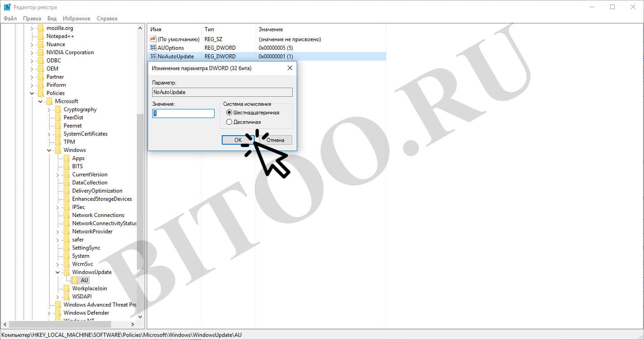This screenshot has width=644, height=340.
Task: Click the Значение input field
Action: (183, 113)
